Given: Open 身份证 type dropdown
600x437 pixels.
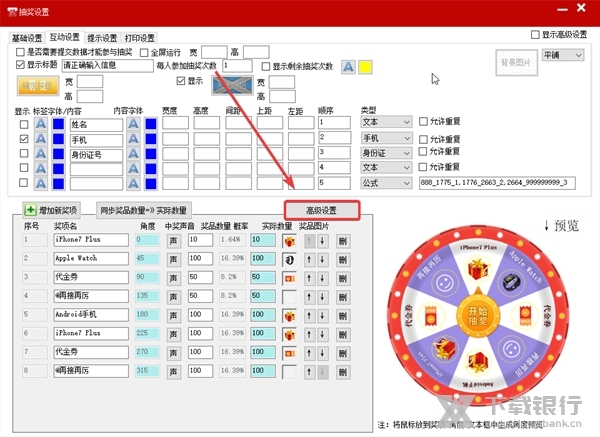Looking at the screenshot, I should [386, 153].
